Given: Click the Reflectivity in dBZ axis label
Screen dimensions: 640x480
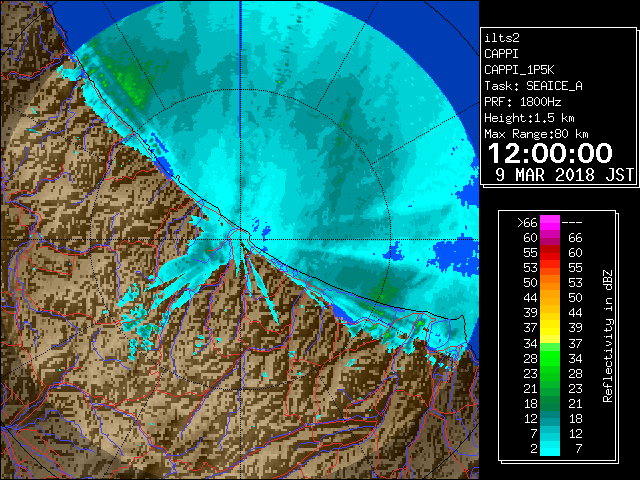Looking at the screenshot, I should tap(608, 336).
